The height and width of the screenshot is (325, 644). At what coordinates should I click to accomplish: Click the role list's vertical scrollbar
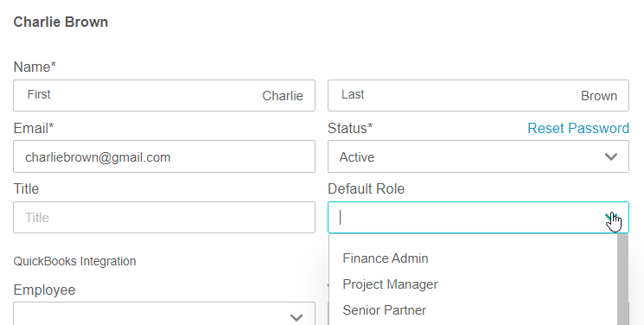click(622, 279)
